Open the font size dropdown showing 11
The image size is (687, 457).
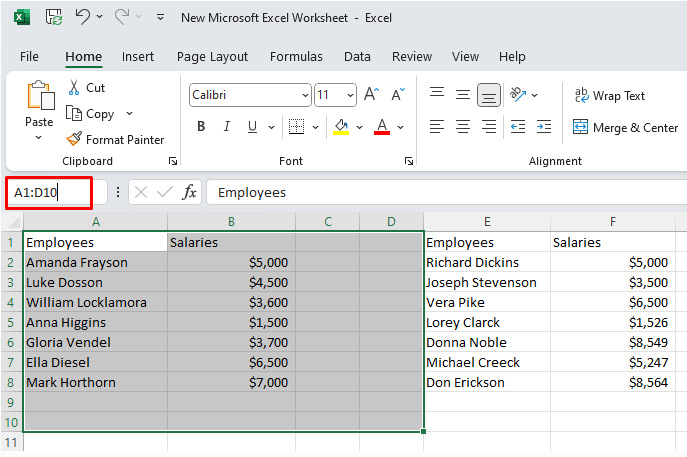point(349,96)
